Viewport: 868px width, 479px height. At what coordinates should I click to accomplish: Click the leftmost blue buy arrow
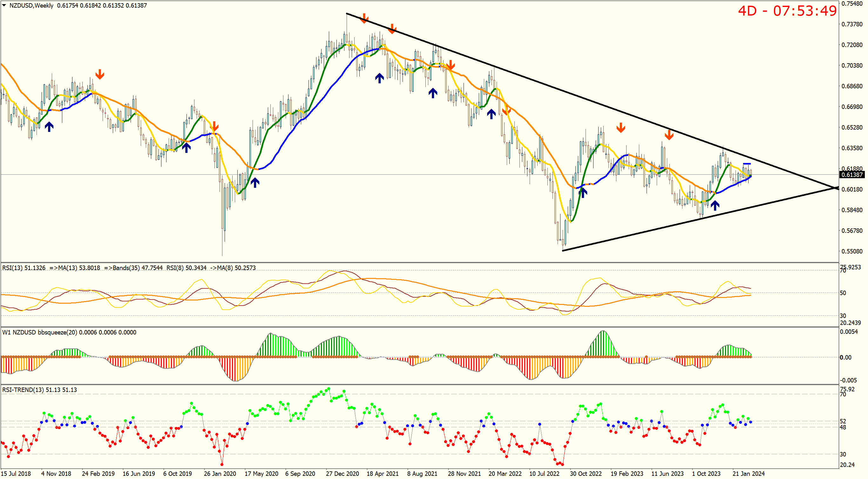49,127
